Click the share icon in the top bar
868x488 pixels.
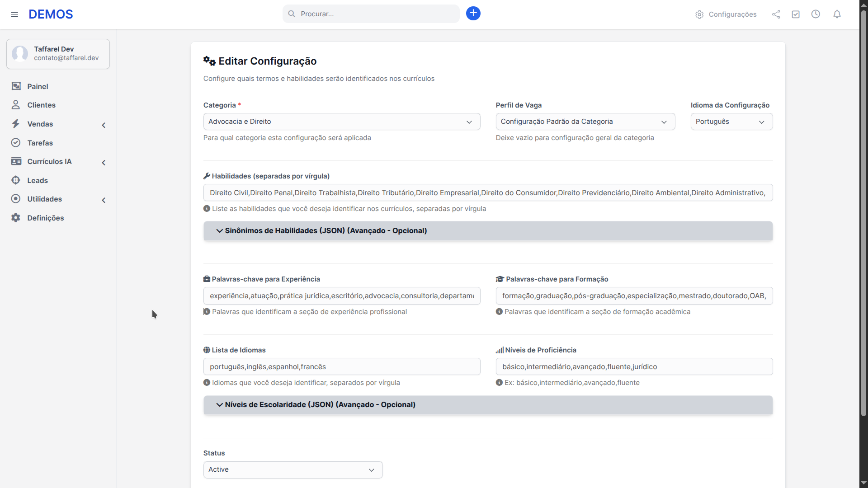click(776, 14)
